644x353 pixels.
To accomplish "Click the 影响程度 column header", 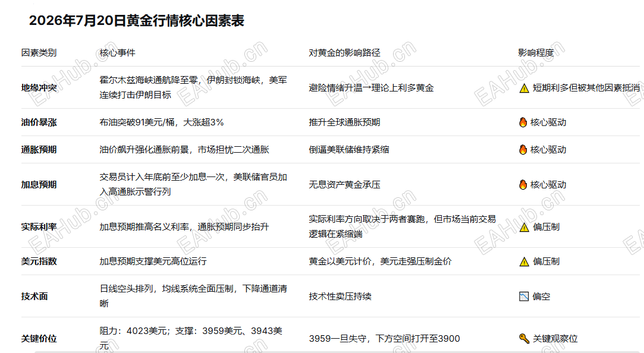I will tap(536, 52).
